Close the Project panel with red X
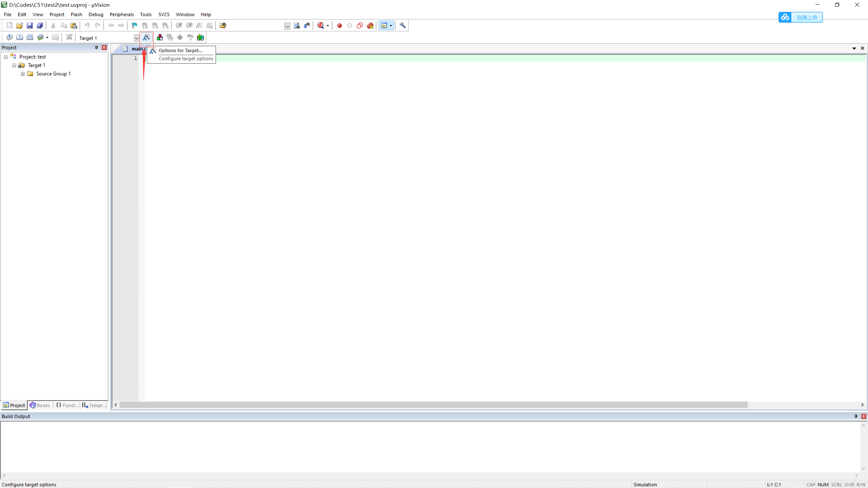868x488 pixels. coord(104,47)
